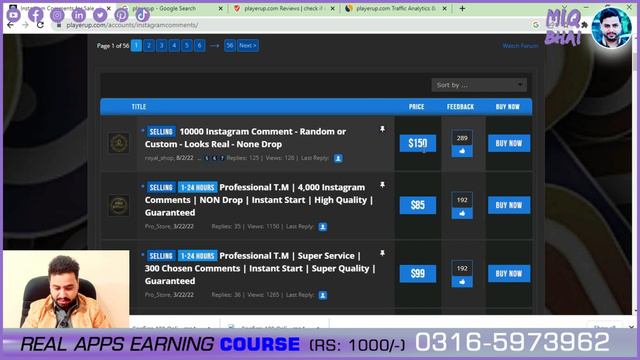The height and width of the screenshot is (360, 640).
Task: Click the $99 price button
Action: (418, 273)
